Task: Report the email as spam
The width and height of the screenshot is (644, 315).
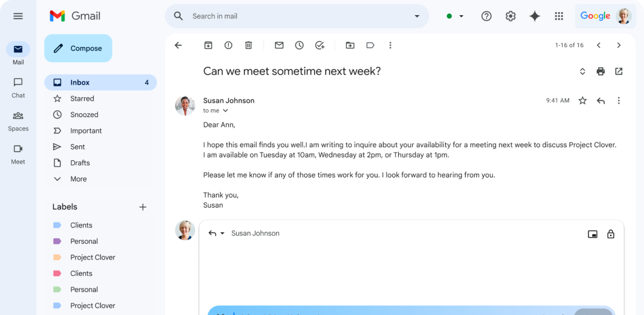Action: (228, 45)
